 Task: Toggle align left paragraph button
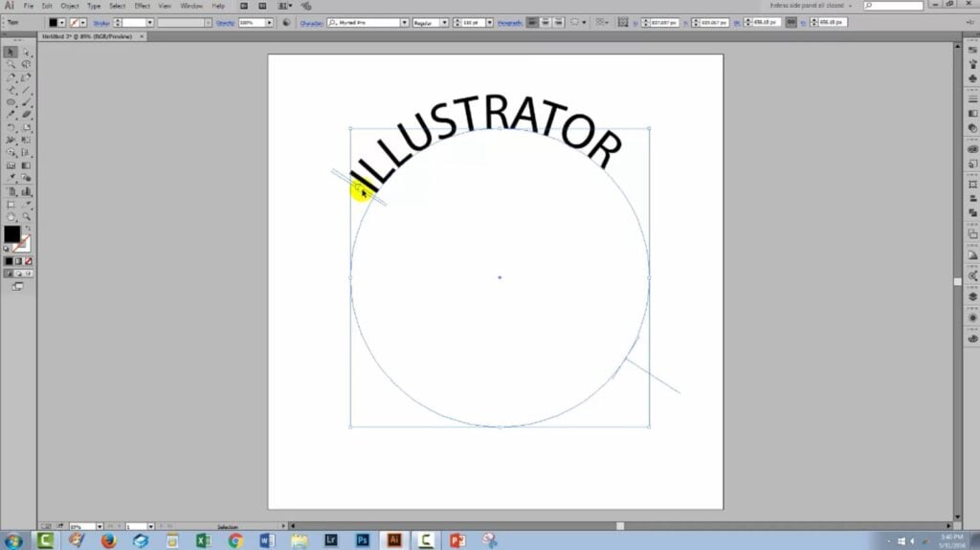532,23
